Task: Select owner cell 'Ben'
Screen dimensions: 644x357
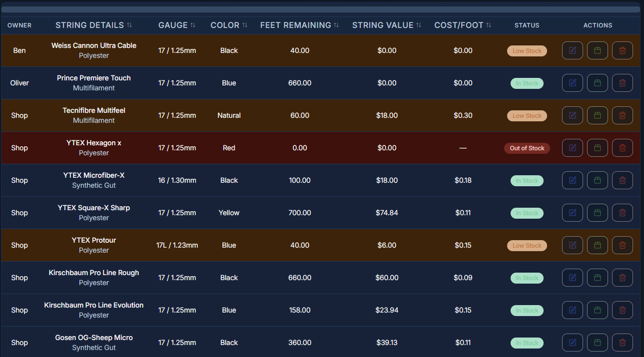Action: click(x=19, y=50)
